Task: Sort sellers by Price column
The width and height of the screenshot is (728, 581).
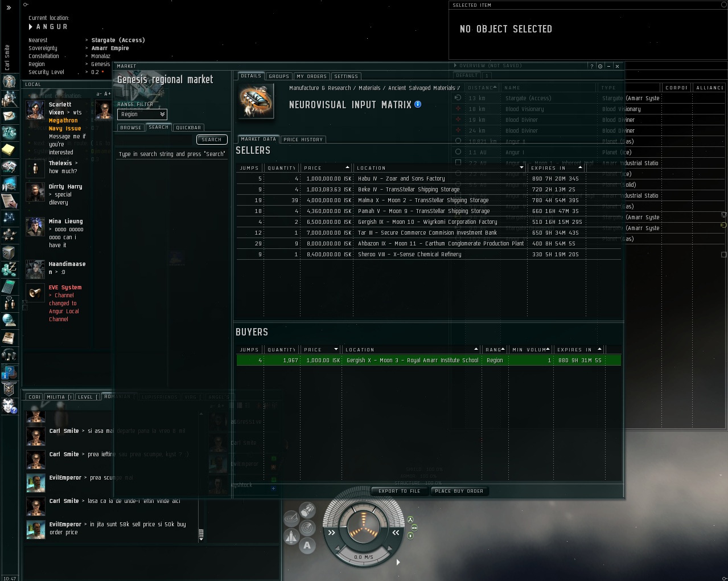Action: click(327, 168)
